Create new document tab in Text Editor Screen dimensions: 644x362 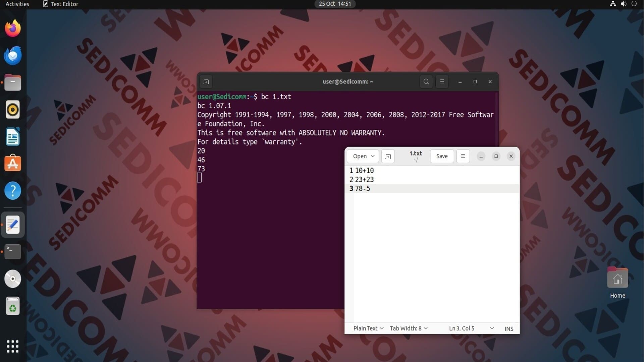click(x=388, y=156)
